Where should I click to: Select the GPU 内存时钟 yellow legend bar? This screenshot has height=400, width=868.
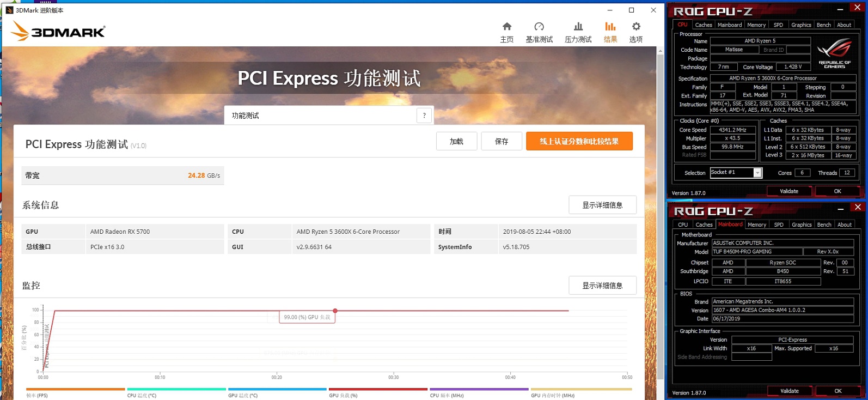582,389
